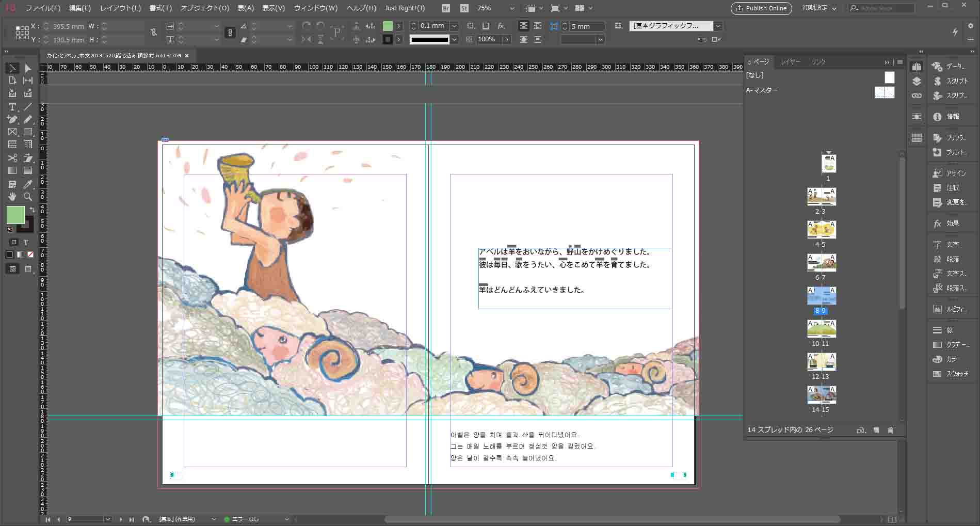The image size is (980, 526).
Task: Swap fill and stroke colors
Action: (32, 210)
